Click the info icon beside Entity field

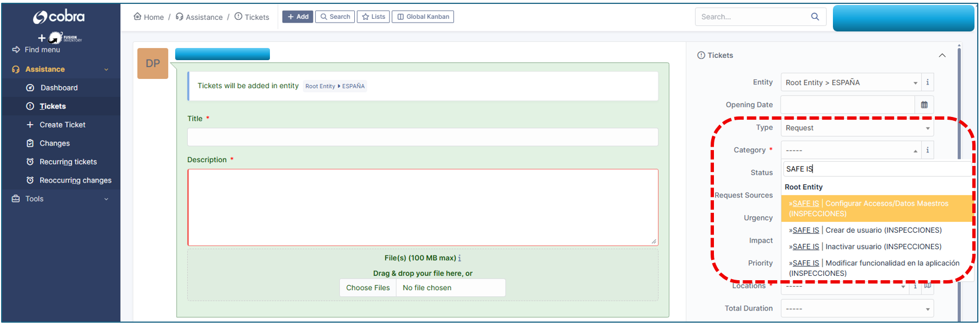tap(927, 83)
